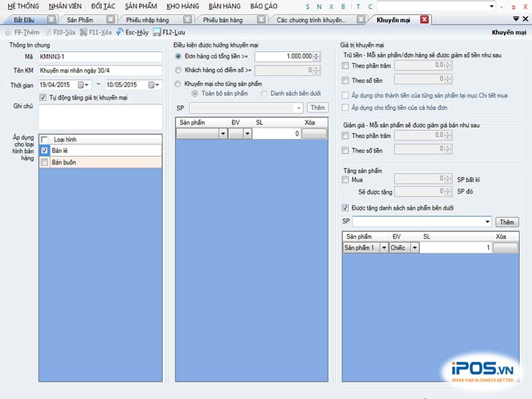Screen dimensions: 532x399
Task: Enable Tự động tăng giá trị khuyến mại
Action: (x=43, y=98)
